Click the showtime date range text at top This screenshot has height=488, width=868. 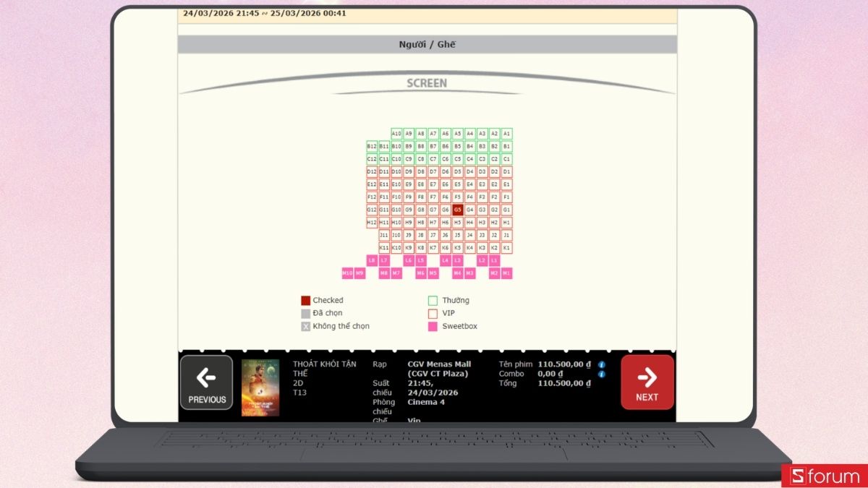264,13
